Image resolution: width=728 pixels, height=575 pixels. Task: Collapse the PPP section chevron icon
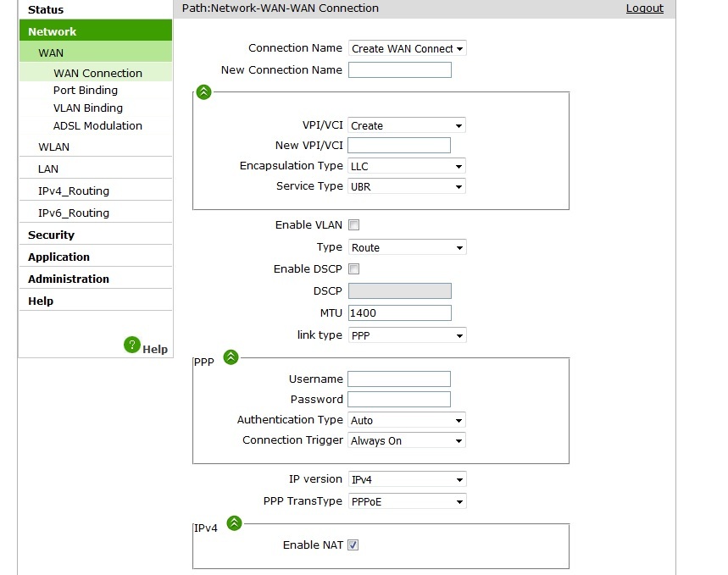point(231,357)
